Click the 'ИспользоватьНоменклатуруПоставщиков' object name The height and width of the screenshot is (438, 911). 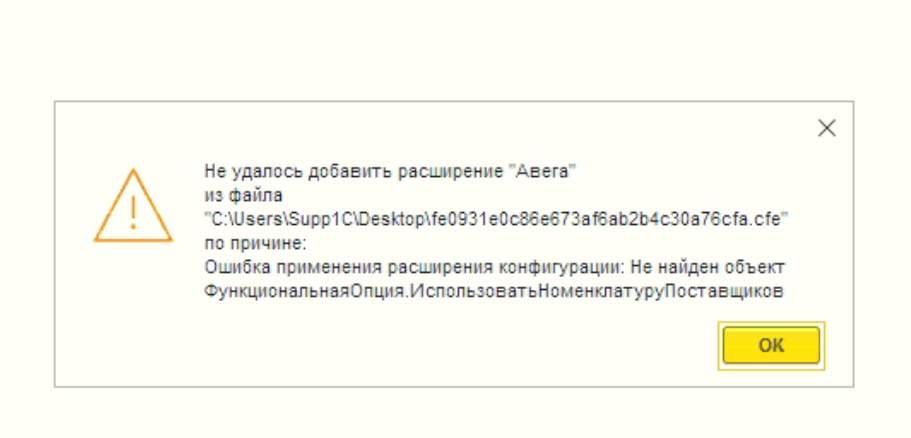click(596, 292)
